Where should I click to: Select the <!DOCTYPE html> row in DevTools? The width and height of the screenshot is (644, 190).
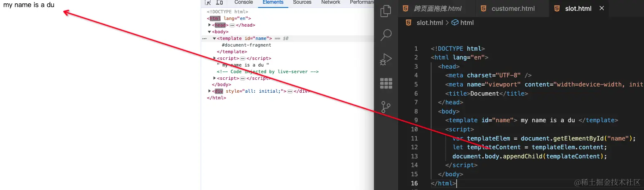(x=227, y=12)
